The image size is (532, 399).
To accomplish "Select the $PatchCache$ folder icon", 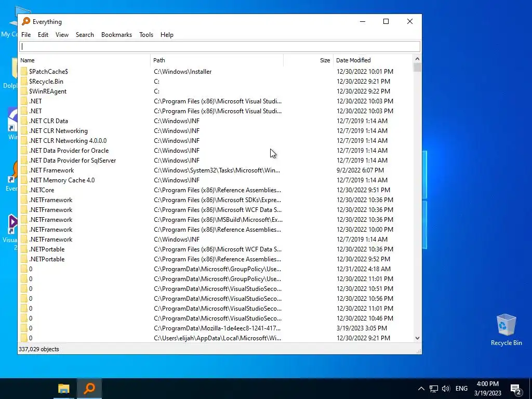I will tap(24, 72).
